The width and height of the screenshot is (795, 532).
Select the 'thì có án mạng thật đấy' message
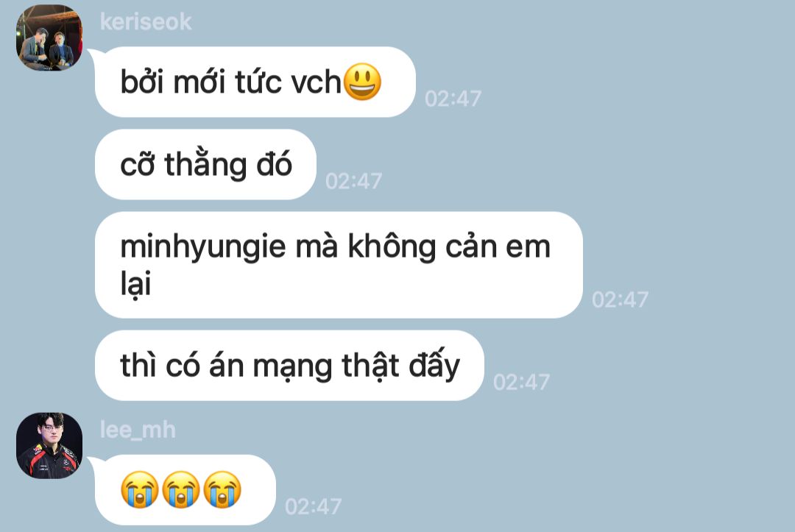coord(289,366)
